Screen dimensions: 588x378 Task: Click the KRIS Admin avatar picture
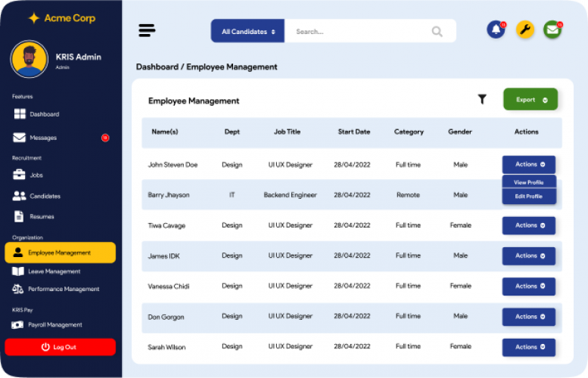point(30,59)
